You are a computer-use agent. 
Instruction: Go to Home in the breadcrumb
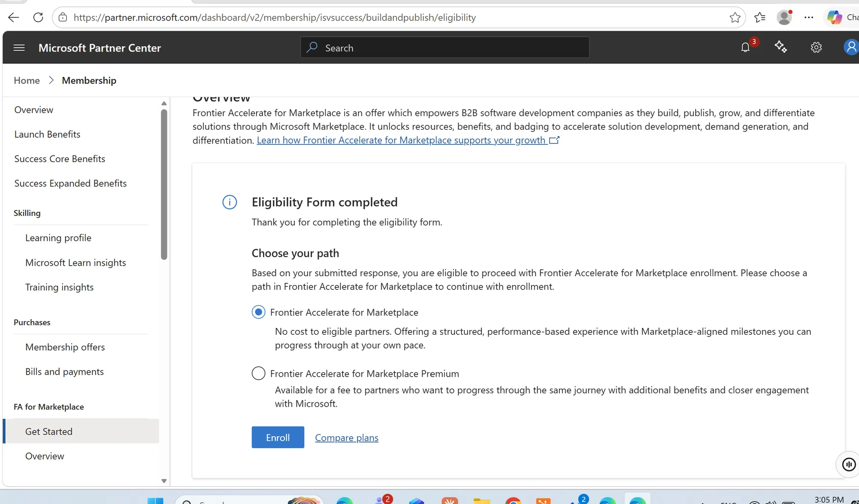point(27,81)
